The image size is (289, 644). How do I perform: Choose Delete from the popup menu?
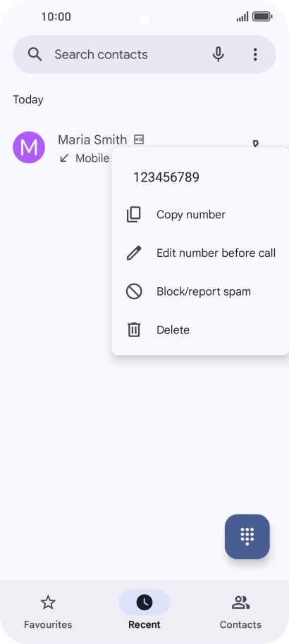[x=200, y=330]
